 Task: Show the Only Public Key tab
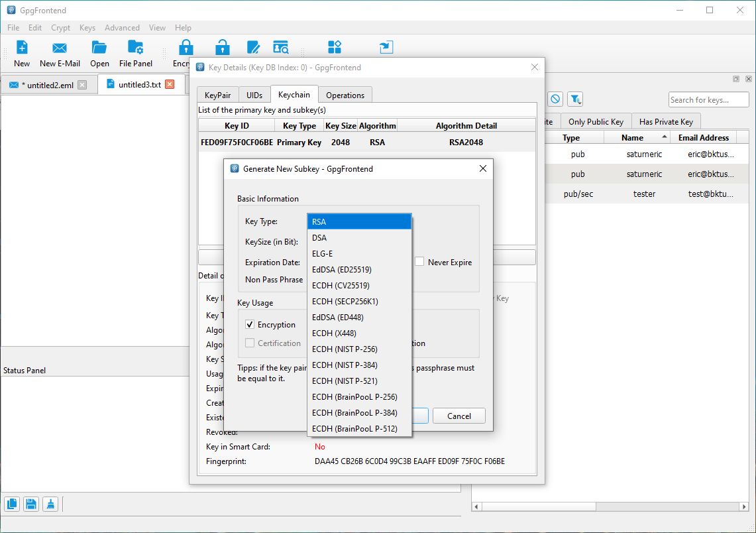[596, 121]
